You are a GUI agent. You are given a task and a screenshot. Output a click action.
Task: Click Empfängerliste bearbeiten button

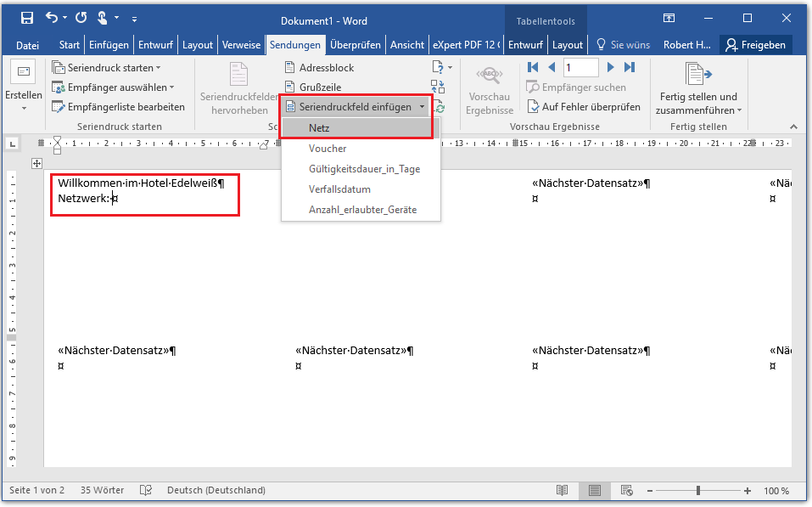point(118,107)
